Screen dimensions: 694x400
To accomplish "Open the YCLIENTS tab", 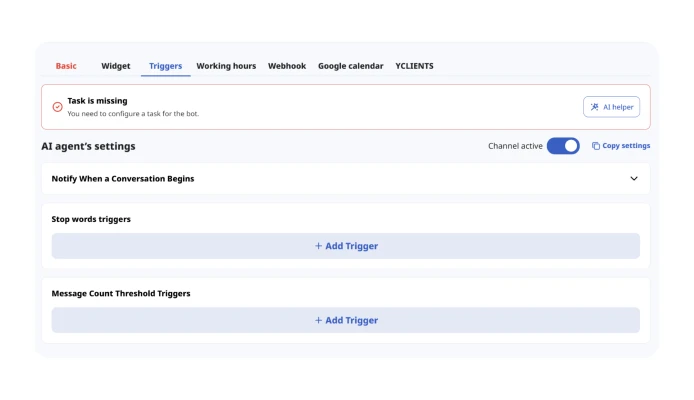I will click(414, 66).
